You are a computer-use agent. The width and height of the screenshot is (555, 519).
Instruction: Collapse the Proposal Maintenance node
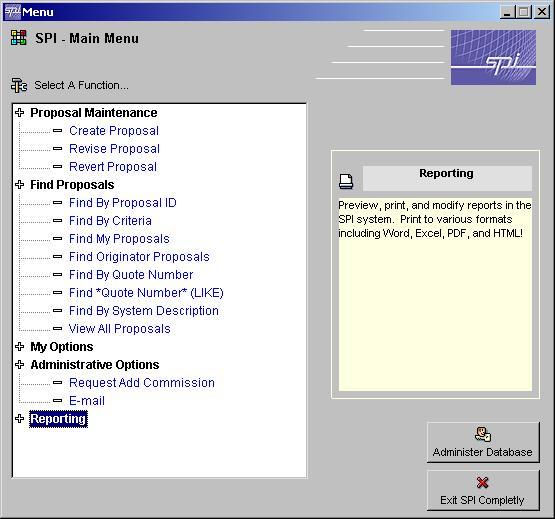[x=20, y=113]
